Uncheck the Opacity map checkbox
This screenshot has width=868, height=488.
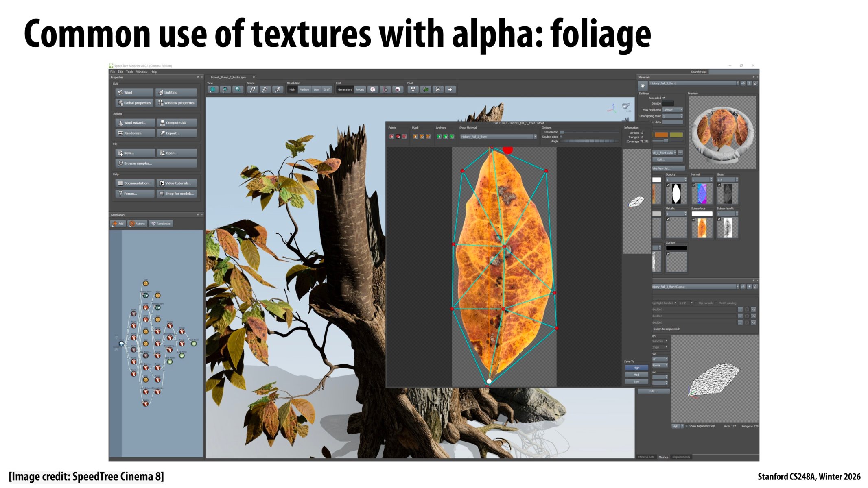668,185
